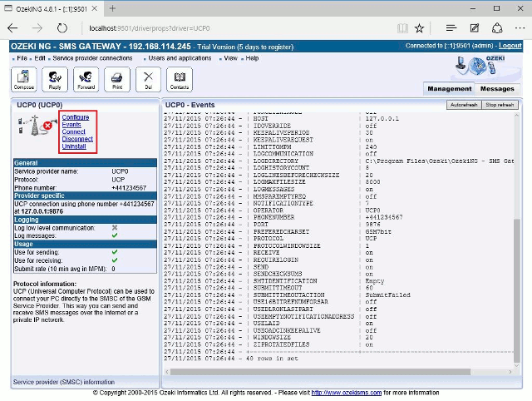Click the 'UCP0 - Events' panel title

[190, 105]
